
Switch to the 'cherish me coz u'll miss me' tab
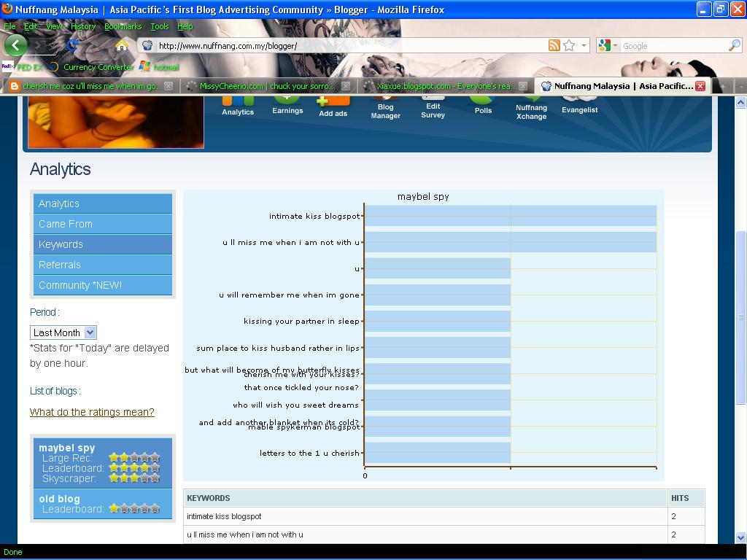[90, 86]
